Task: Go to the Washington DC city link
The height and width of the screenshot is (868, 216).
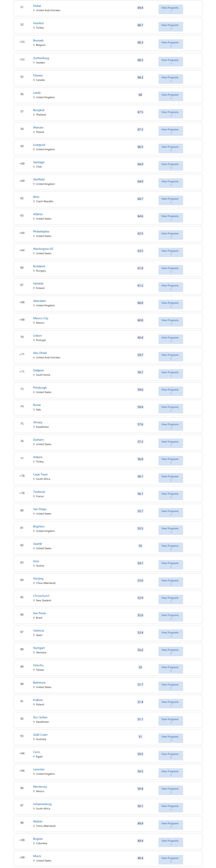Action: click(x=43, y=249)
